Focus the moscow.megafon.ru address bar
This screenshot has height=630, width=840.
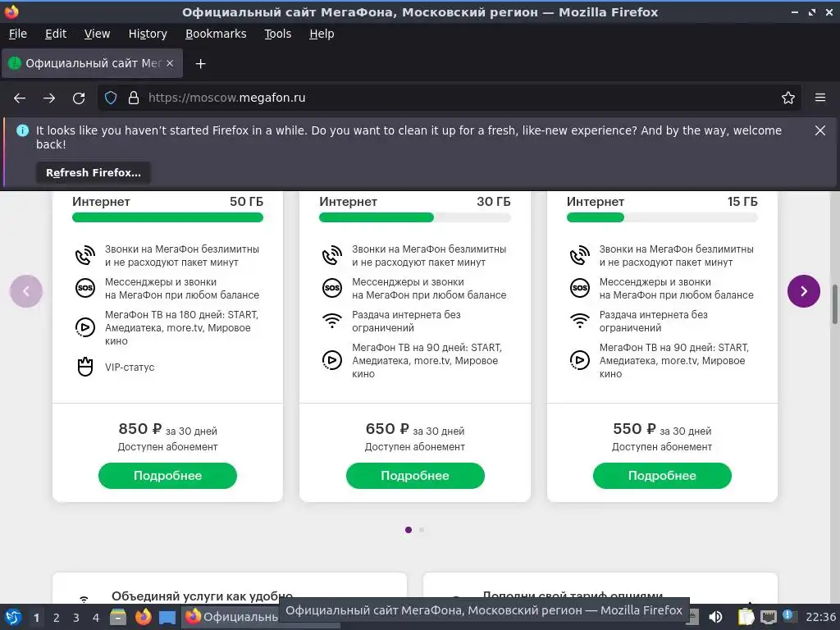pyautogui.click(x=450, y=98)
